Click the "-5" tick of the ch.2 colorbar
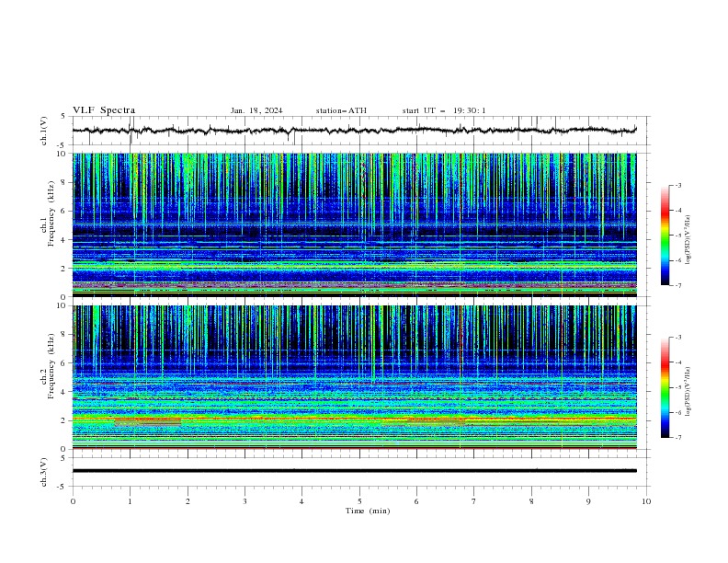Image resolution: width=728 pixels, height=563 pixels. 677,387
